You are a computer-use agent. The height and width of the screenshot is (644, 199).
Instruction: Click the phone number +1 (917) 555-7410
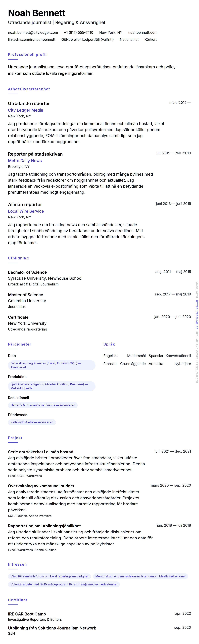pyautogui.click(x=78, y=33)
